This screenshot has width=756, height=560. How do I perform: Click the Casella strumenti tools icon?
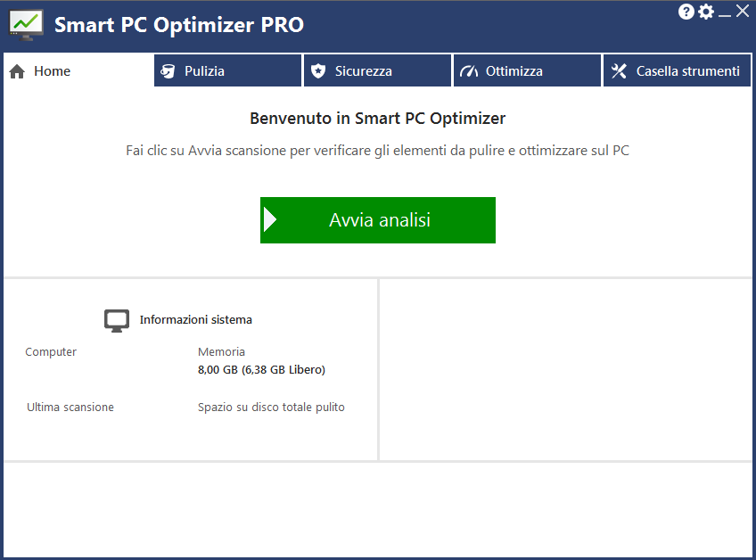(x=619, y=71)
